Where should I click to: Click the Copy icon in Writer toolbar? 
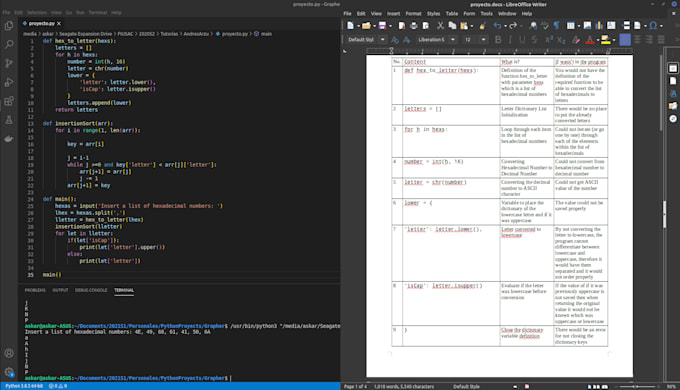tap(452, 26)
